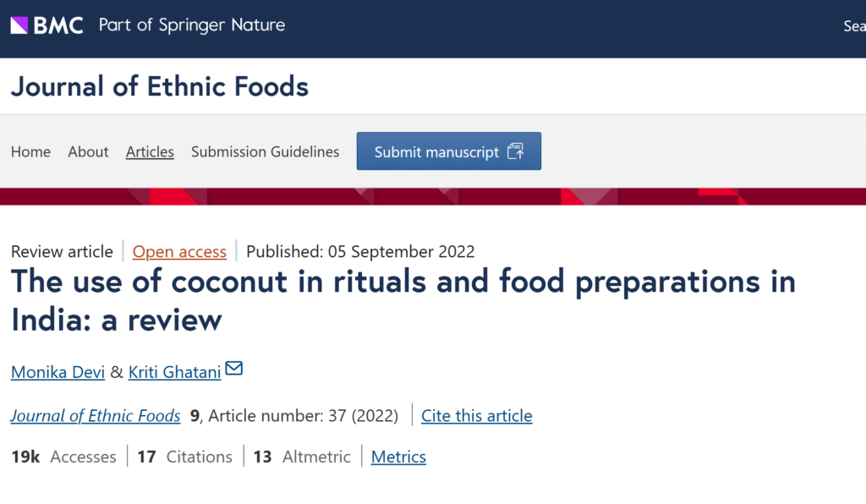
Task: Open the Home page
Action: point(30,152)
